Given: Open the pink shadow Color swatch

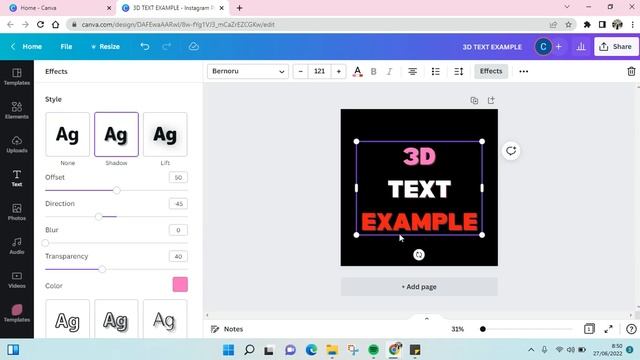Looking at the screenshot, I should pos(180,284).
